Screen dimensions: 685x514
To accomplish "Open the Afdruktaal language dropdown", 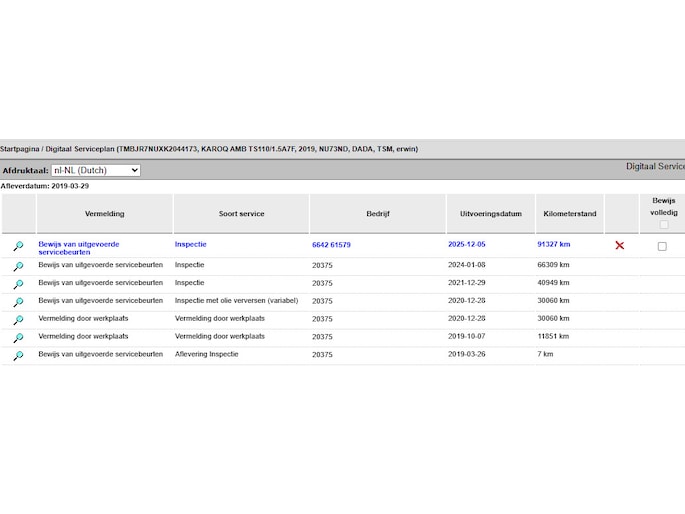I will [x=95, y=171].
